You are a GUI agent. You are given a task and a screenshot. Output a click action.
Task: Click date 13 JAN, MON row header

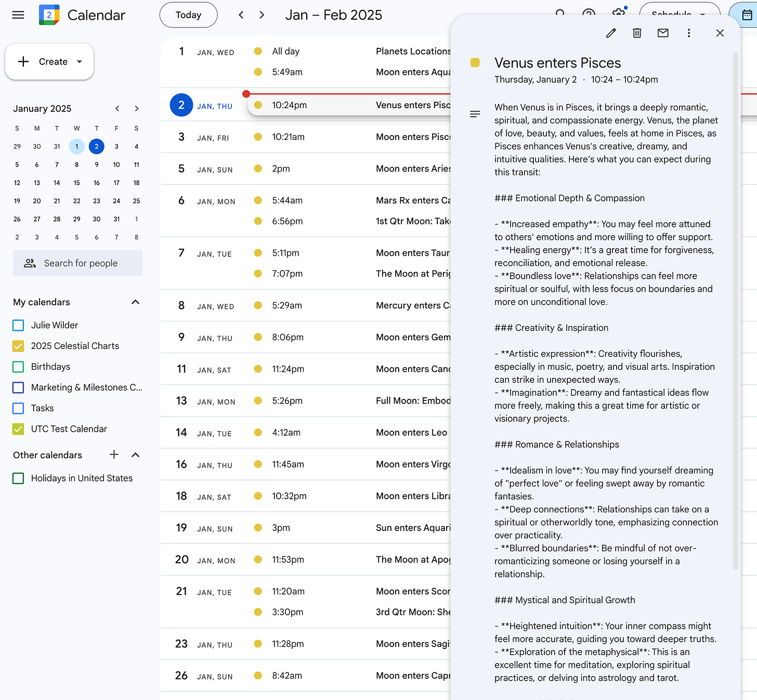point(206,401)
